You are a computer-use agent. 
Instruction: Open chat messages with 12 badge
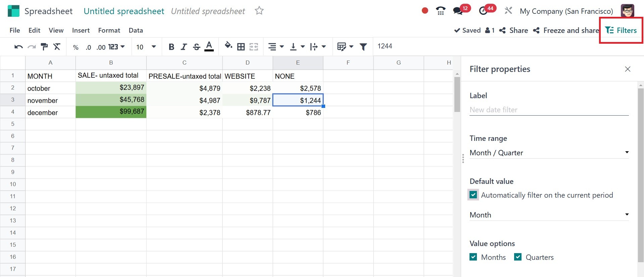(461, 10)
